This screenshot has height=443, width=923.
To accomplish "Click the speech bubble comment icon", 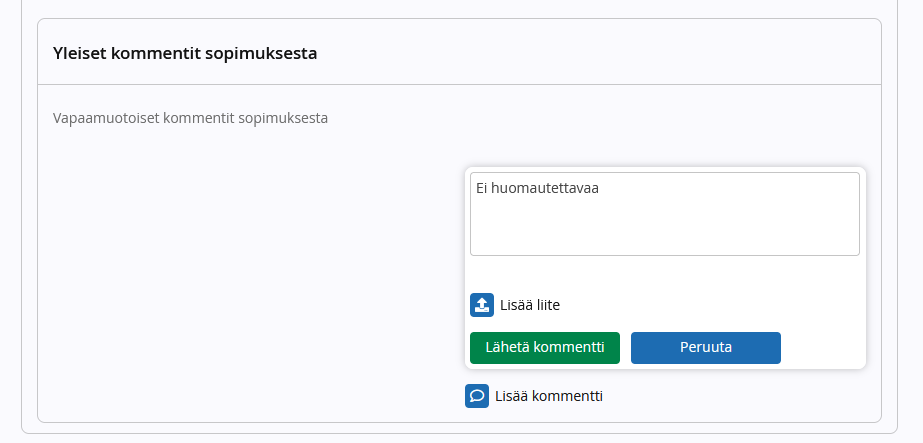I will point(477,396).
